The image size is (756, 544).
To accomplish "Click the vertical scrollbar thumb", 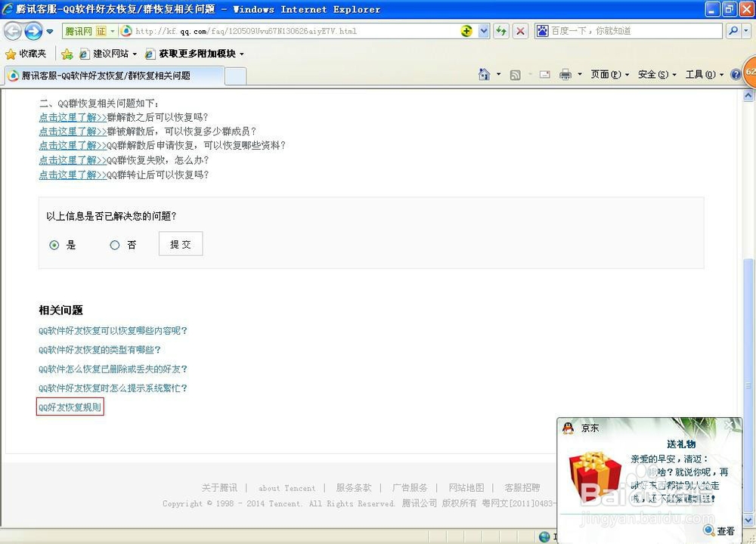I will point(748,386).
